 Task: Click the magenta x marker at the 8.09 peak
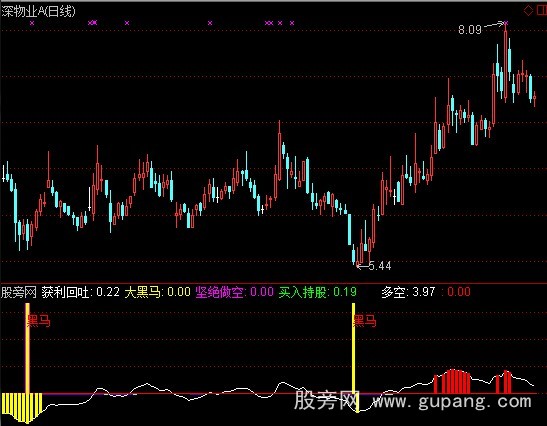click(506, 23)
